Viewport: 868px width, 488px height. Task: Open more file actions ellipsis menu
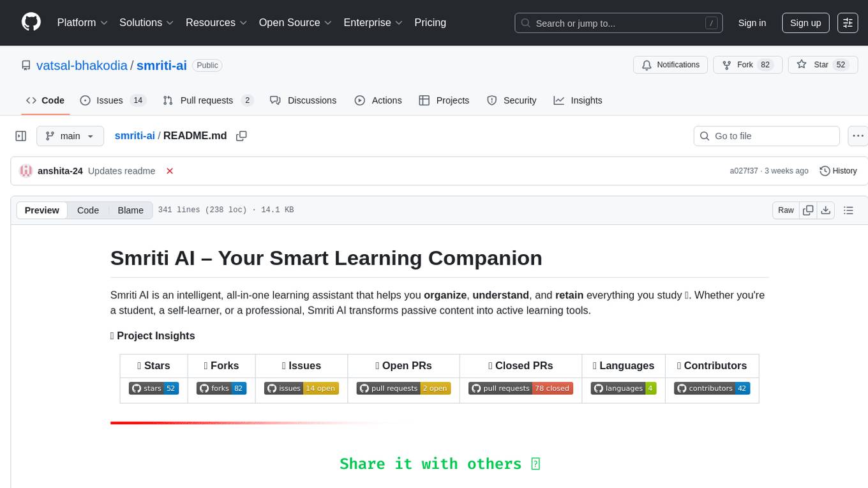[x=858, y=136]
